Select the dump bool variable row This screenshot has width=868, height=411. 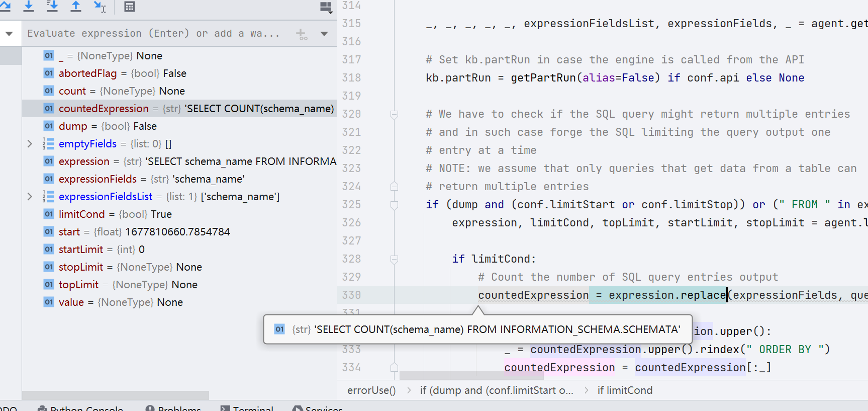pos(179,126)
